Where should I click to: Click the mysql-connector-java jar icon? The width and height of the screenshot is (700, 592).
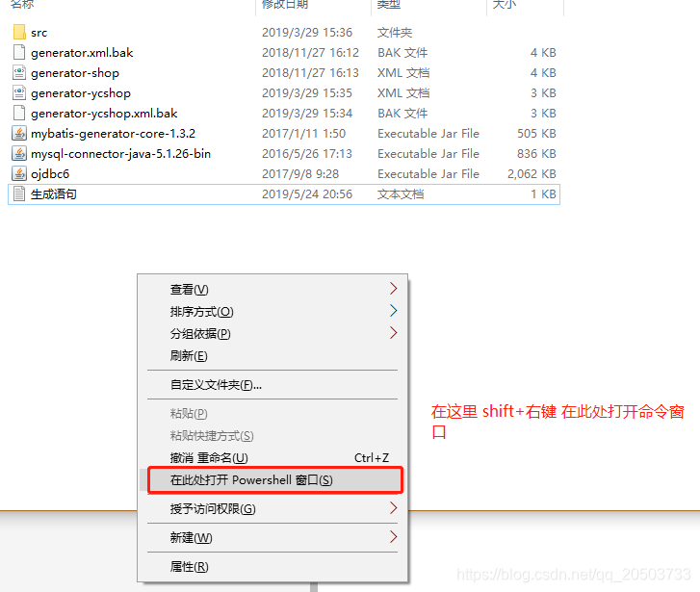[x=19, y=153]
